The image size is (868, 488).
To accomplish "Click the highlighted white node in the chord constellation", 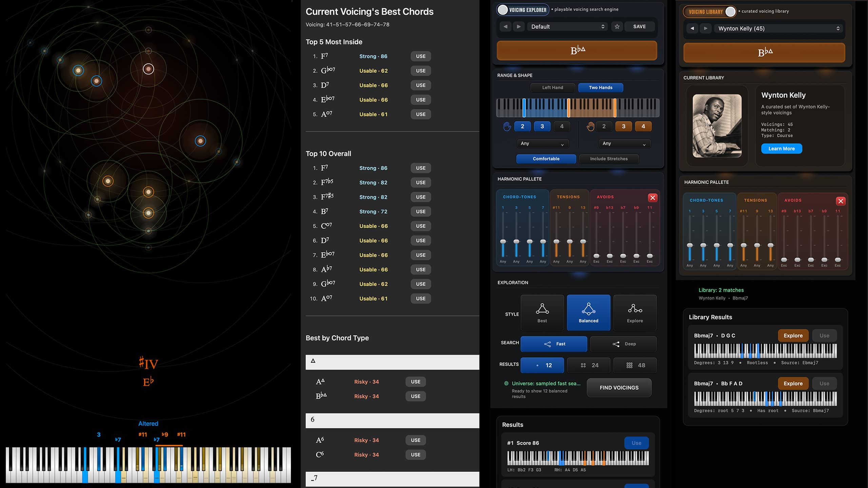I will point(148,69).
